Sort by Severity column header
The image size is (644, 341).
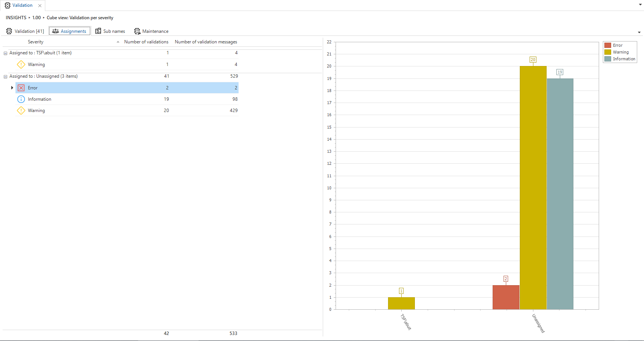35,42
